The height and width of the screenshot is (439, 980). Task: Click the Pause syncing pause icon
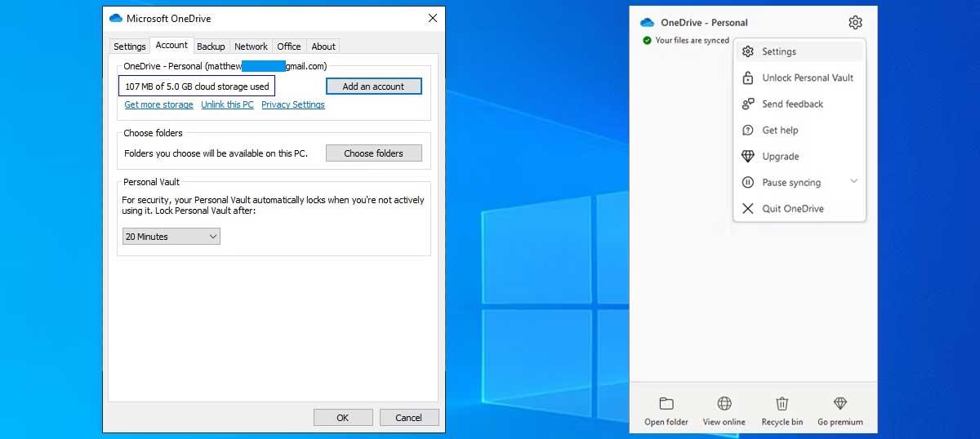pos(747,182)
